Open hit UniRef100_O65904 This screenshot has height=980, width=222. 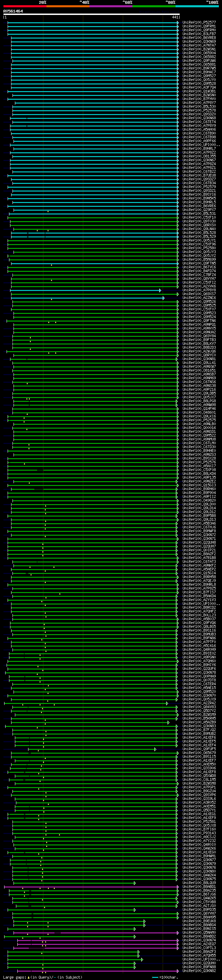pyautogui.click(x=199, y=53)
